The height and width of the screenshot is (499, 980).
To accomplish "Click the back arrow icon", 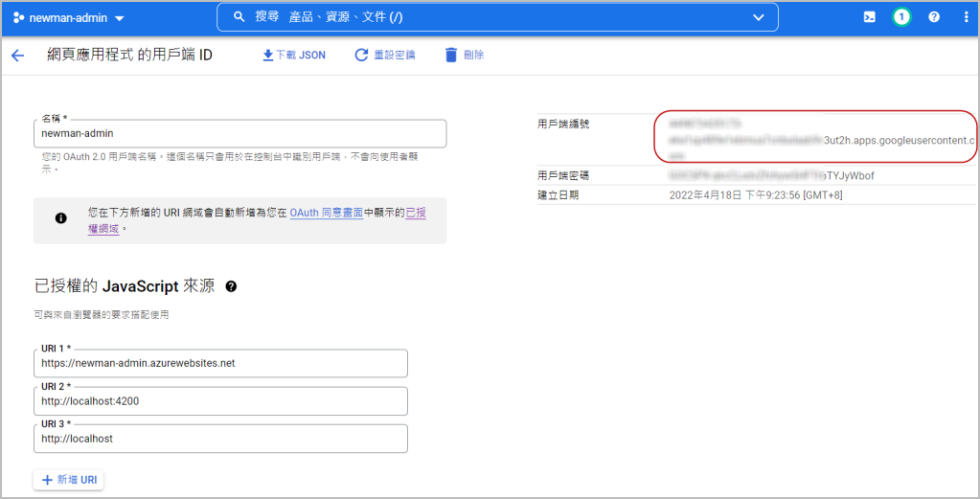I will click(x=17, y=56).
